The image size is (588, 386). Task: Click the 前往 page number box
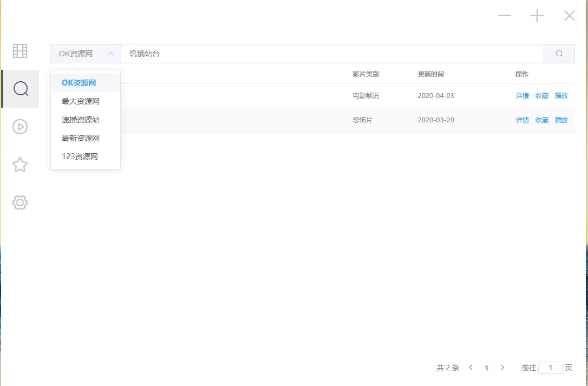[551, 367]
